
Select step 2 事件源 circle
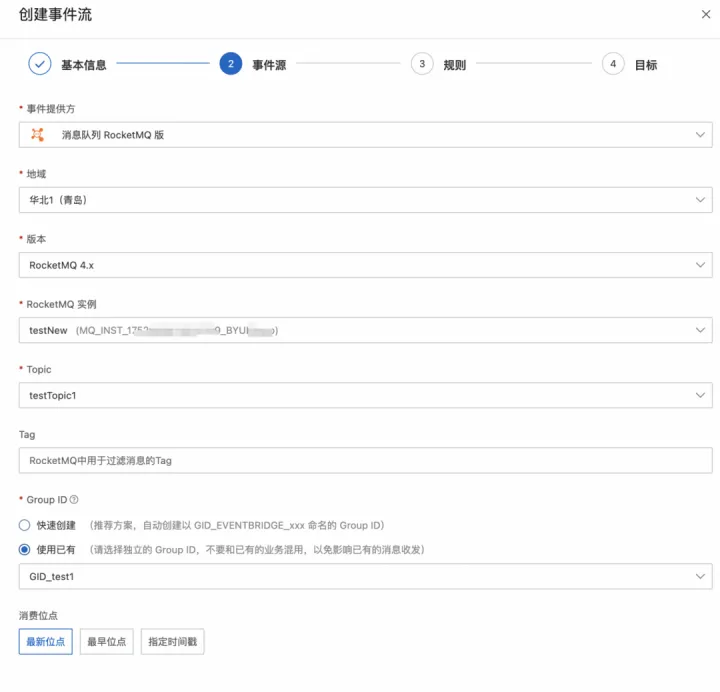[x=231, y=64]
